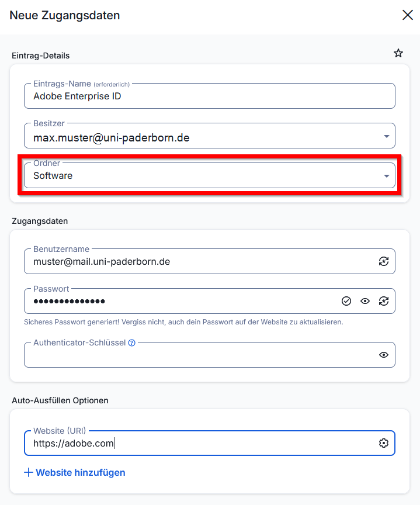This screenshot has width=420, height=505.
Task: Open the Ordner dropdown showing Software
Action: [199, 175]
